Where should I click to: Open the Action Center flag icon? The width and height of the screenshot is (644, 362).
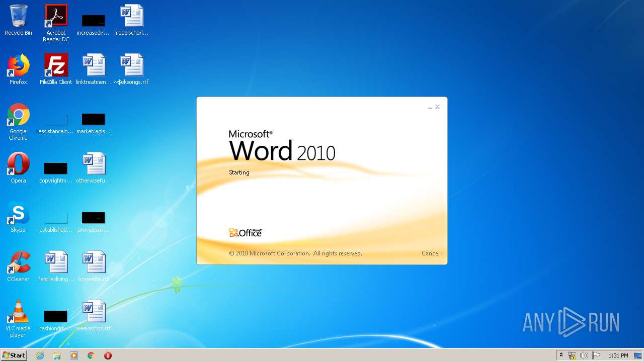click(596, 355)
